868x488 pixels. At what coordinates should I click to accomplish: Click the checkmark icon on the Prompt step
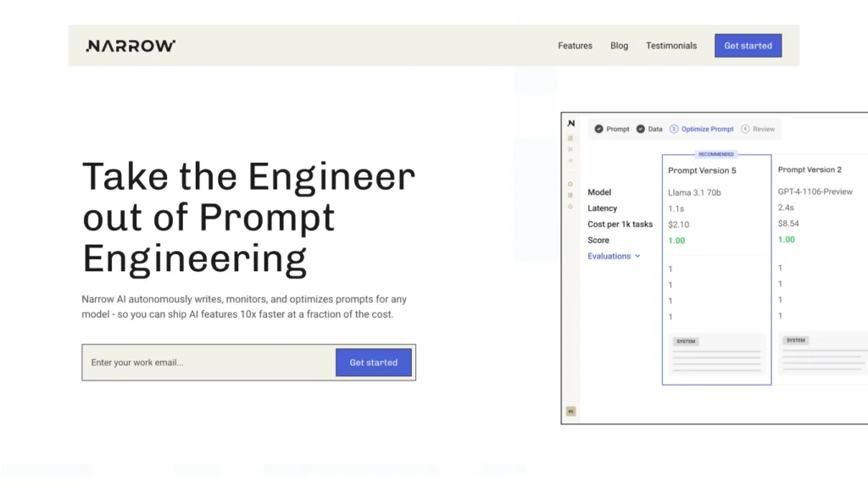coord(598,129)
